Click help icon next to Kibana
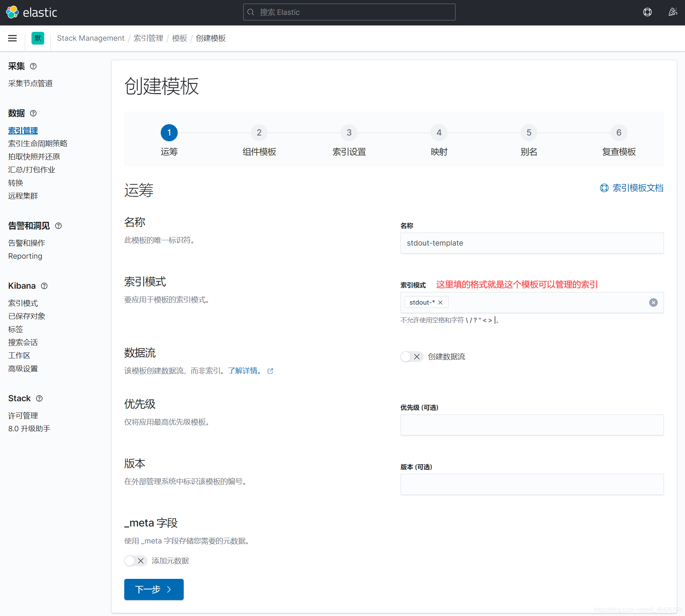This screenshot has width=685, height=616. [x=44, y=286]
